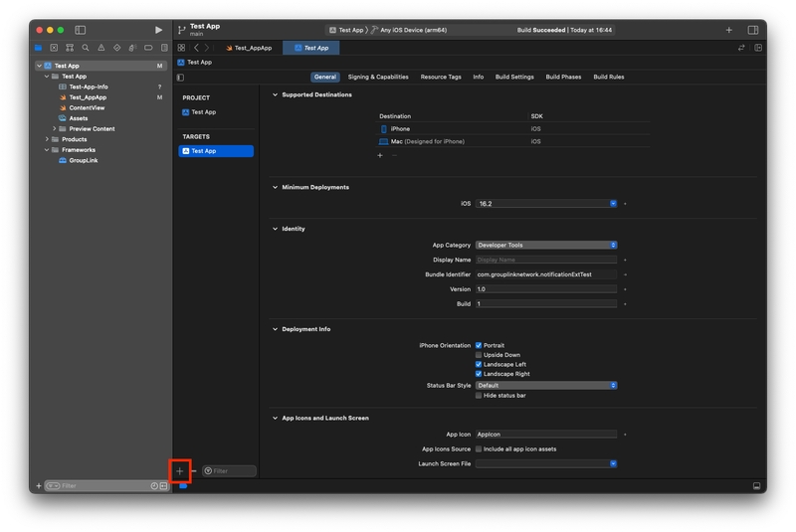Screen dimensions: 796x532
Task: Open the Build Settings tab
Action: point(514,77)
